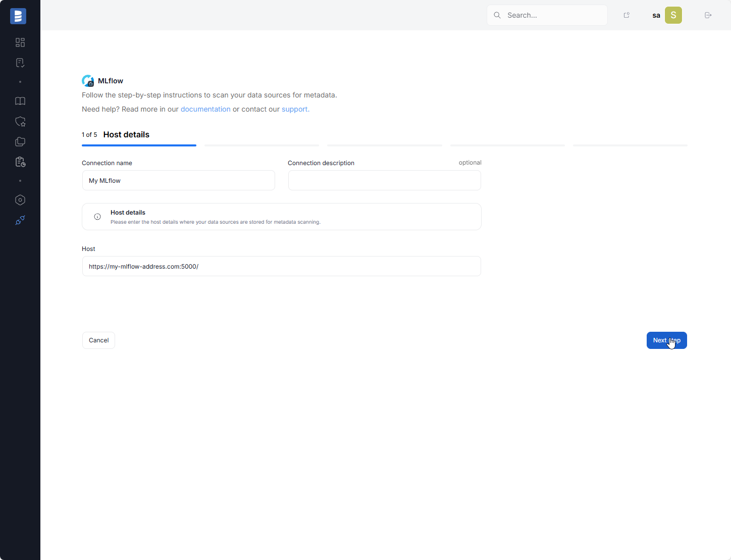Open the stacked copies icon in sidebar
The height and width of the screenshot is (560, 731).
(20, 142)
